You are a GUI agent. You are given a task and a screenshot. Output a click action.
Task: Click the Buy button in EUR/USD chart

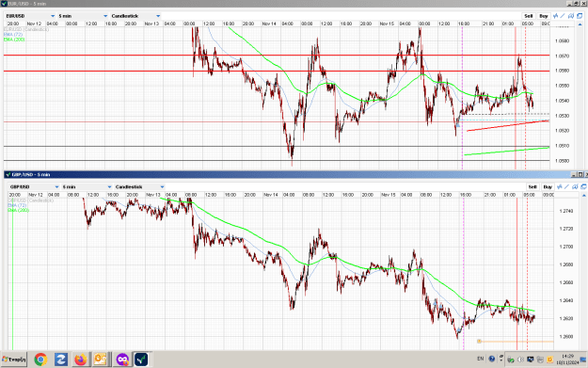(x=544, y=16)
